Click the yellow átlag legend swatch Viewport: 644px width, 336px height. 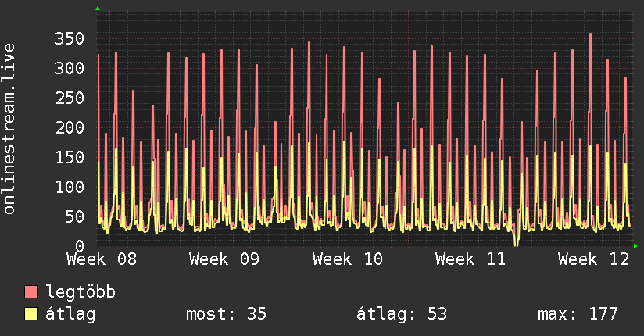(30, 314)
